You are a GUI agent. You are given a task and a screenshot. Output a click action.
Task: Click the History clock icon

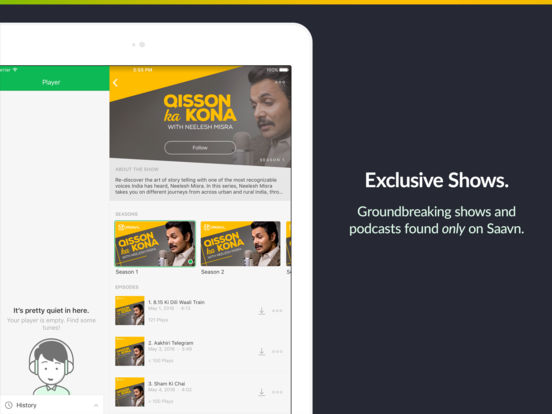(x=9, y=405)
